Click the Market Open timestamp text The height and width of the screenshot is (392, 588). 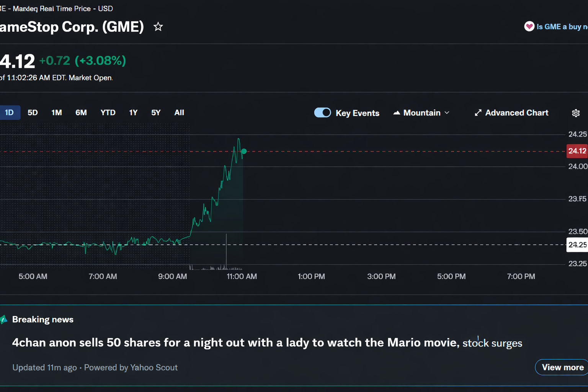(x=56, y=78)
